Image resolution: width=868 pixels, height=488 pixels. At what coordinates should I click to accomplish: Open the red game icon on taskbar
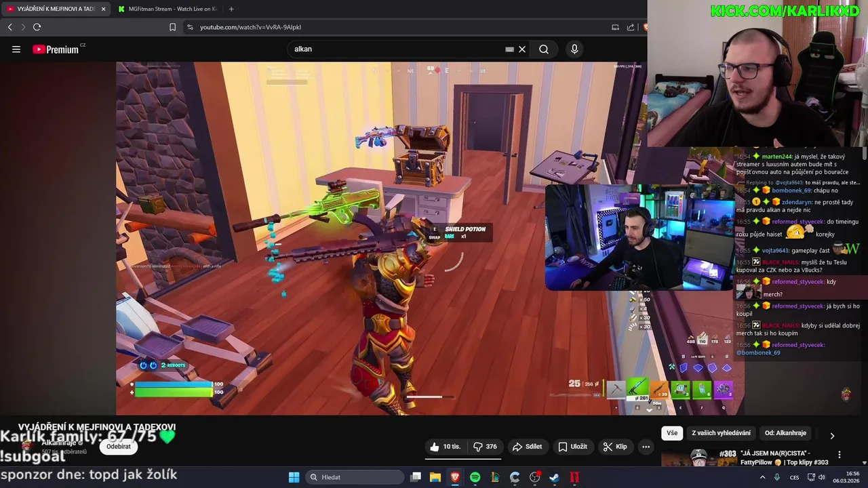(574, 477)
